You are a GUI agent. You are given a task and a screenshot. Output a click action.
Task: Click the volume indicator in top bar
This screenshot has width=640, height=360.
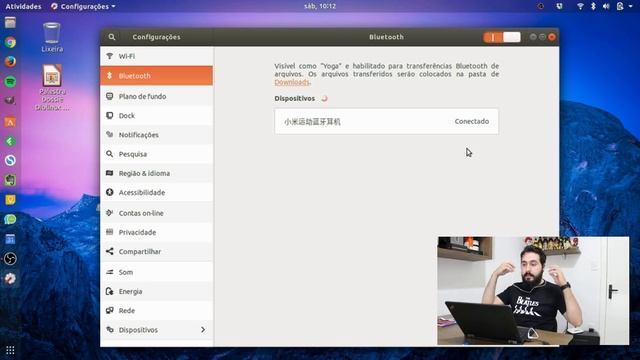point(606,6)
